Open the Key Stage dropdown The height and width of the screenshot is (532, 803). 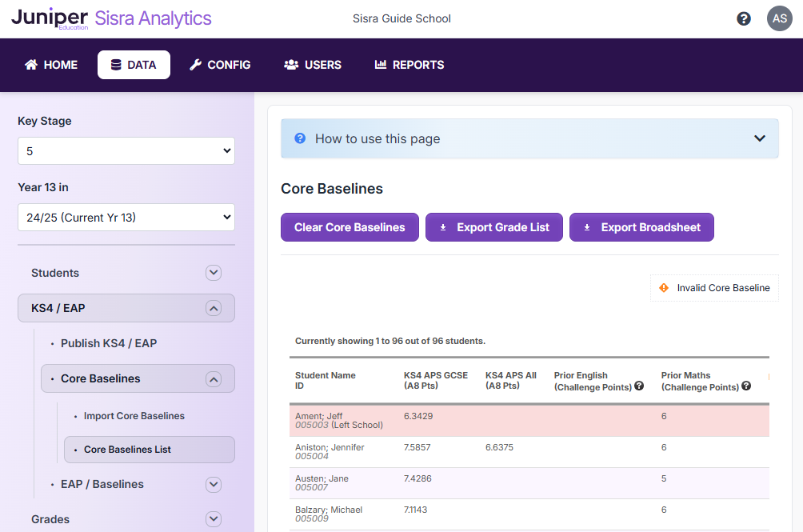tap(126, 150)
